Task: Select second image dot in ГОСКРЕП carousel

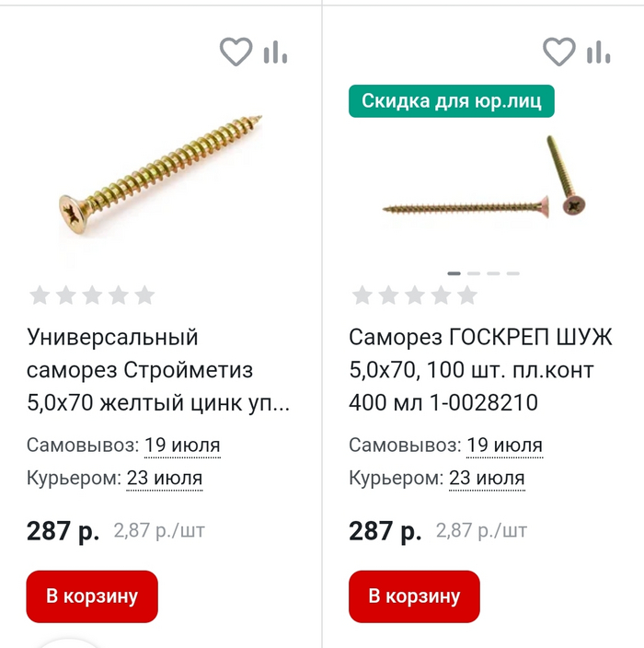Action: [x=474, y=273]
